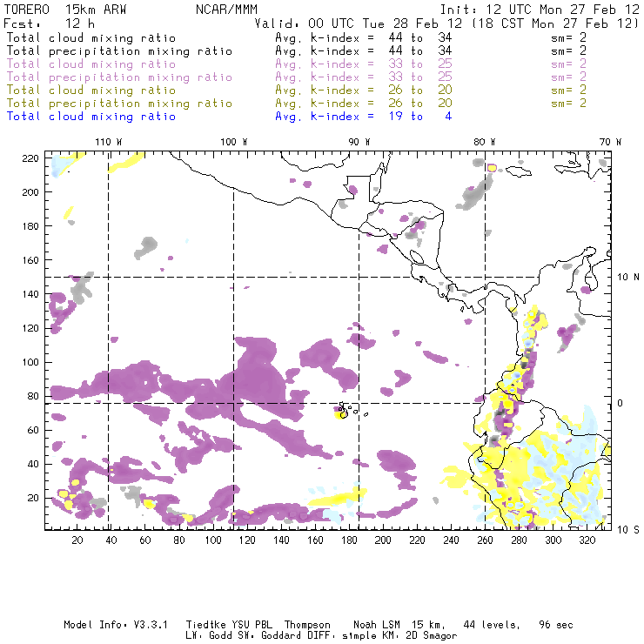This screenshot has height=644, width=644.
Task: Click the "96 sec" timestep text
Action: (x=556, y=625)
